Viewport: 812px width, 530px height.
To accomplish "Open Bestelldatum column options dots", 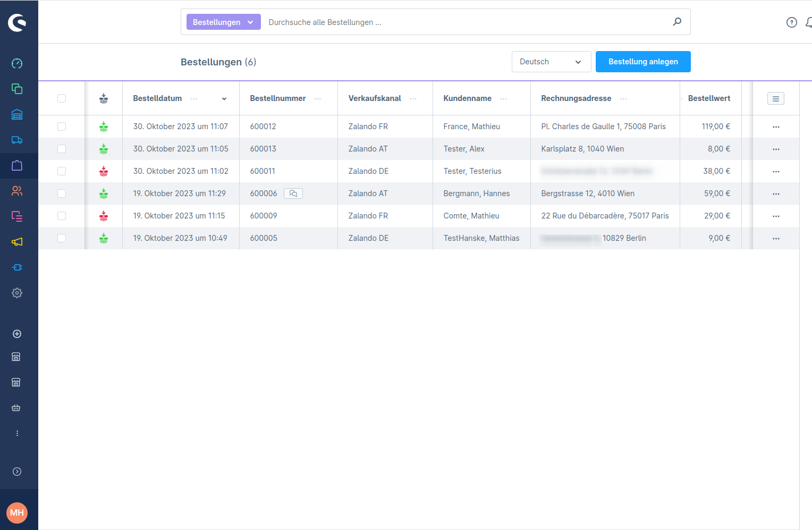I will (x=194, y=99).
